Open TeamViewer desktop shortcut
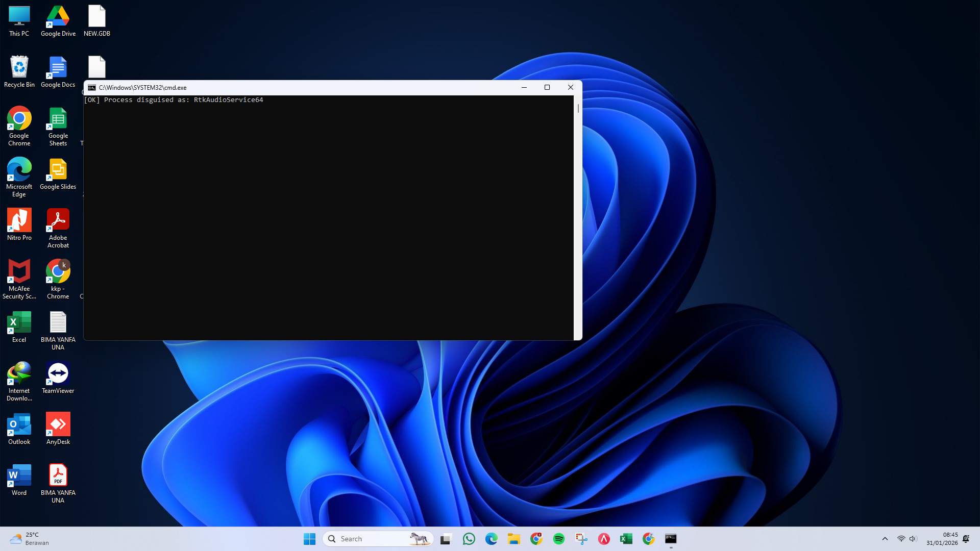Image resolution: width=980 pixels, height=551 pixels. (58, 372)
